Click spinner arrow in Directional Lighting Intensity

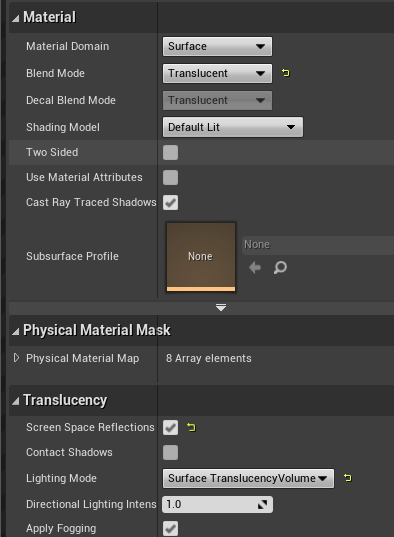262,504
